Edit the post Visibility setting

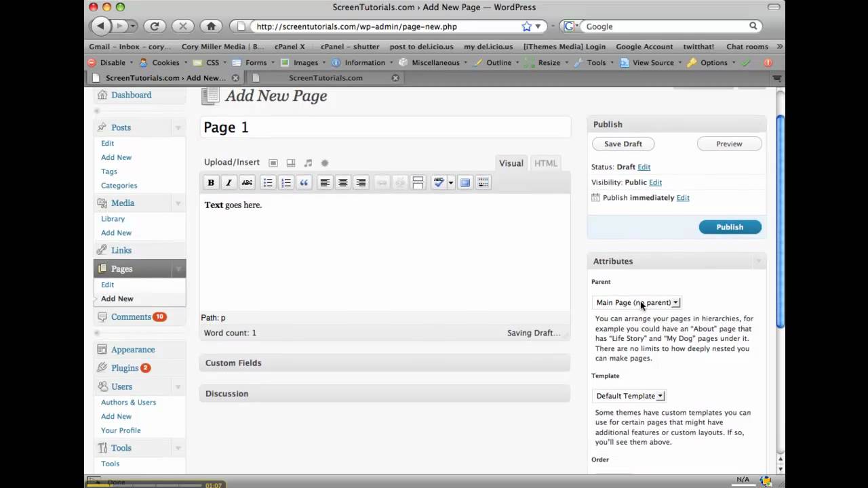[655, 182]
